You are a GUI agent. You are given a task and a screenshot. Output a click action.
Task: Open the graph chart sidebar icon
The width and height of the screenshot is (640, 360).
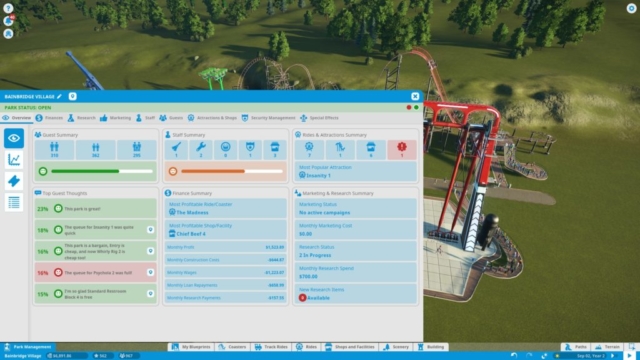(14, 160)
